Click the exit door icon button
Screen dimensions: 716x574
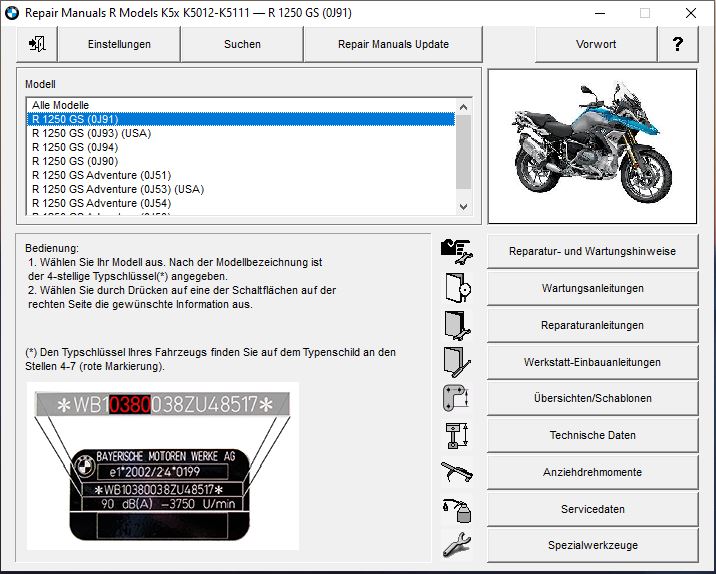click(38, 44)
